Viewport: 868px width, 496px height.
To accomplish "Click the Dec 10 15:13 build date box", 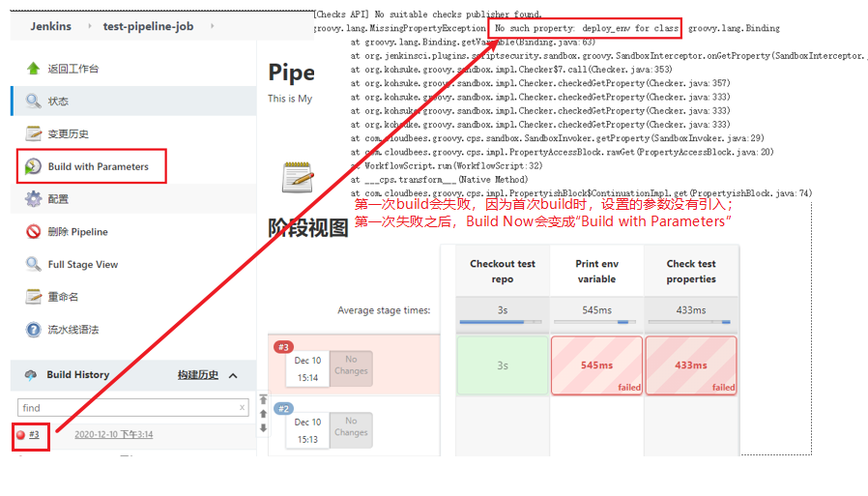I will pyautogui.click(x=307, y=430).
